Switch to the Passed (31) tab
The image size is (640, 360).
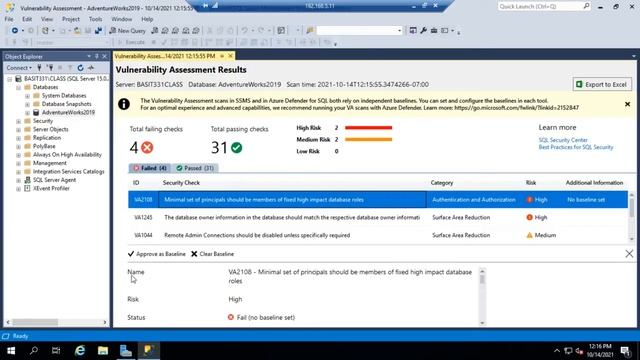pyautogui.click(x=195, y=168)
